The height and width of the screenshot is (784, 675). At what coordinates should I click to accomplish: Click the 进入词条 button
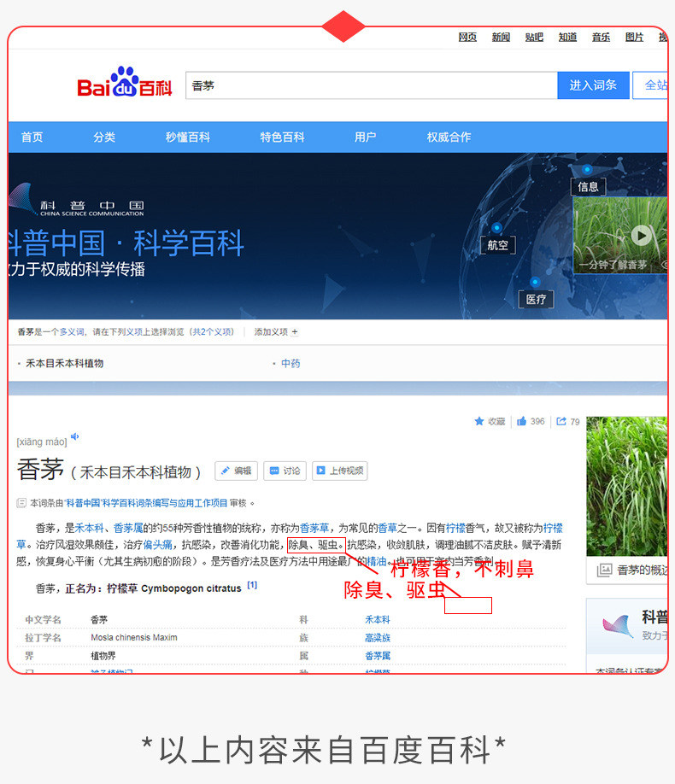coord(593,85)
